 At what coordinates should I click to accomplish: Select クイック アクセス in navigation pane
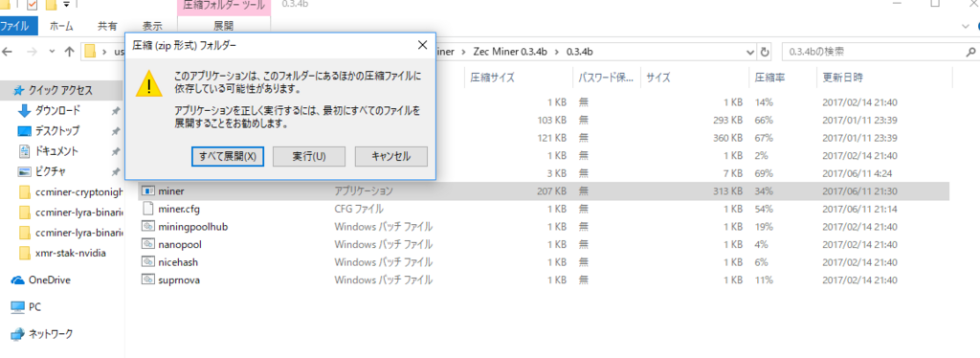tap(60, 91)
